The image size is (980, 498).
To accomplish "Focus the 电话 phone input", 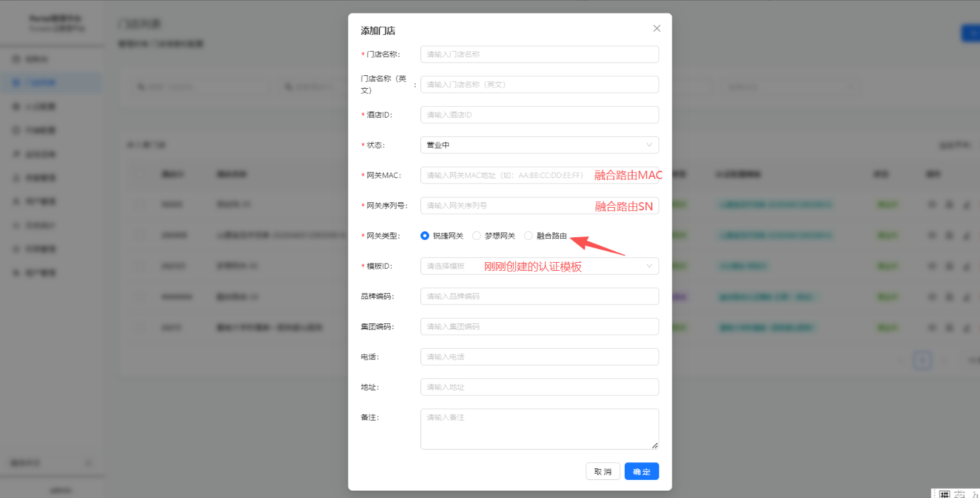I will [539, 357].
